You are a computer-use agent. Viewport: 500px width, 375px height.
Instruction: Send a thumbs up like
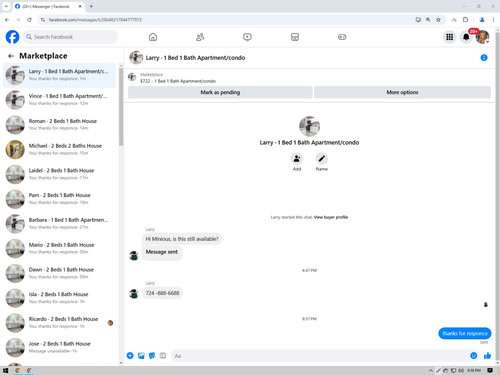pyautogui.click(x=487, y=356)
